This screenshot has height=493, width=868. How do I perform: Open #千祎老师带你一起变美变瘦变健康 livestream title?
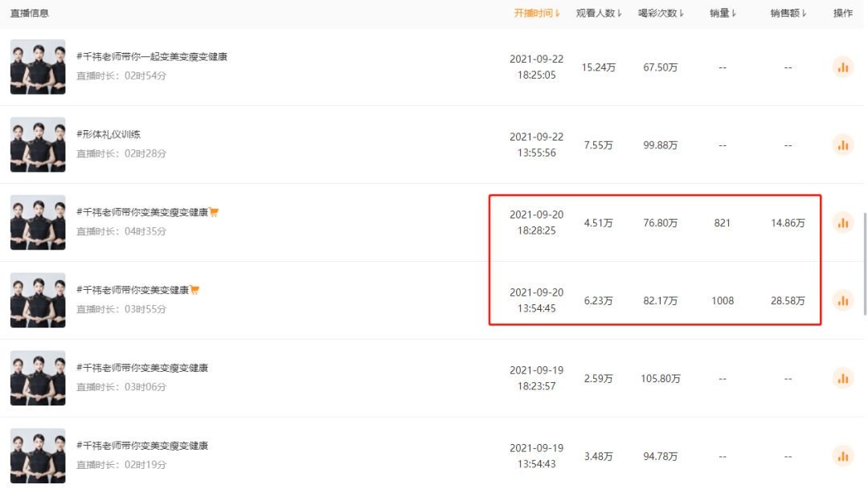[x=152, y=57]
